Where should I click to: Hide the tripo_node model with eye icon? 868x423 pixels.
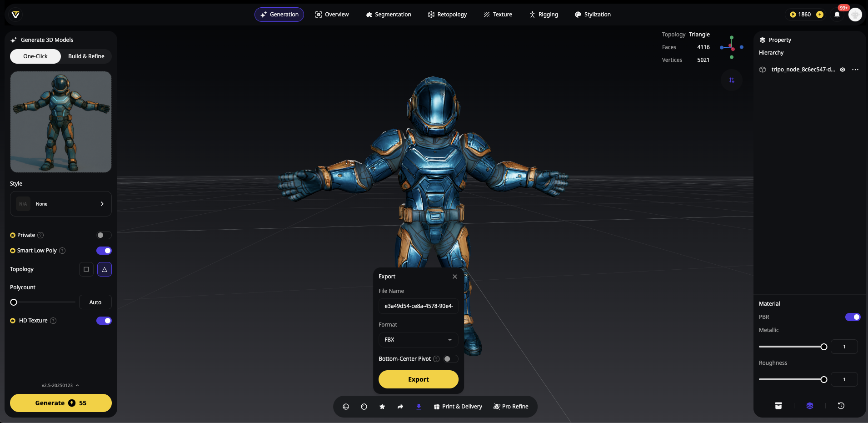[843, 70]
